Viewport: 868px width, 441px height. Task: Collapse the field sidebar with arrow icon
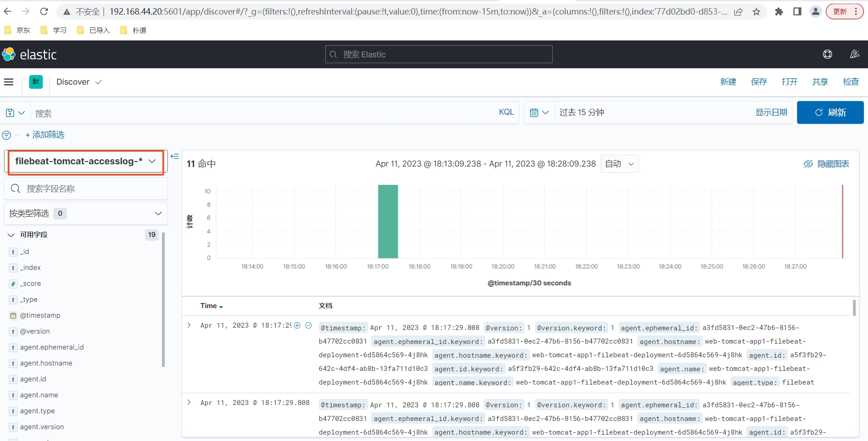(x=175, y=156)
